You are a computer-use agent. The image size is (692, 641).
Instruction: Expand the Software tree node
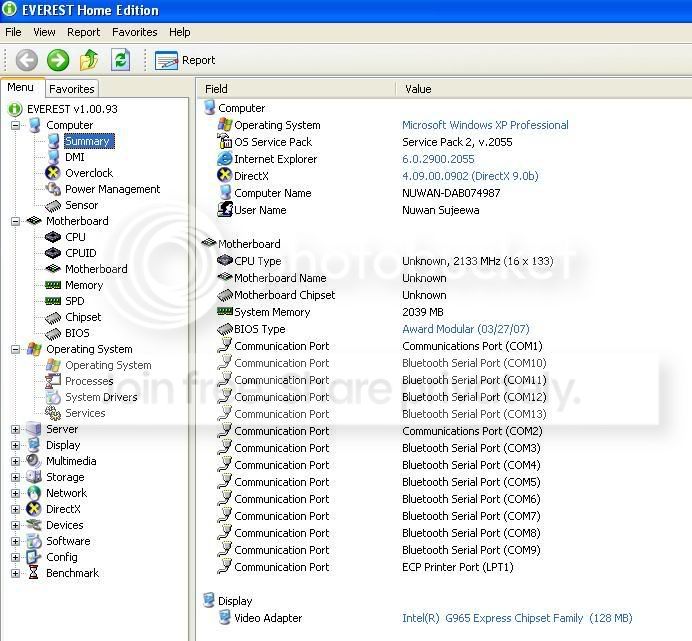coord(15,541)
